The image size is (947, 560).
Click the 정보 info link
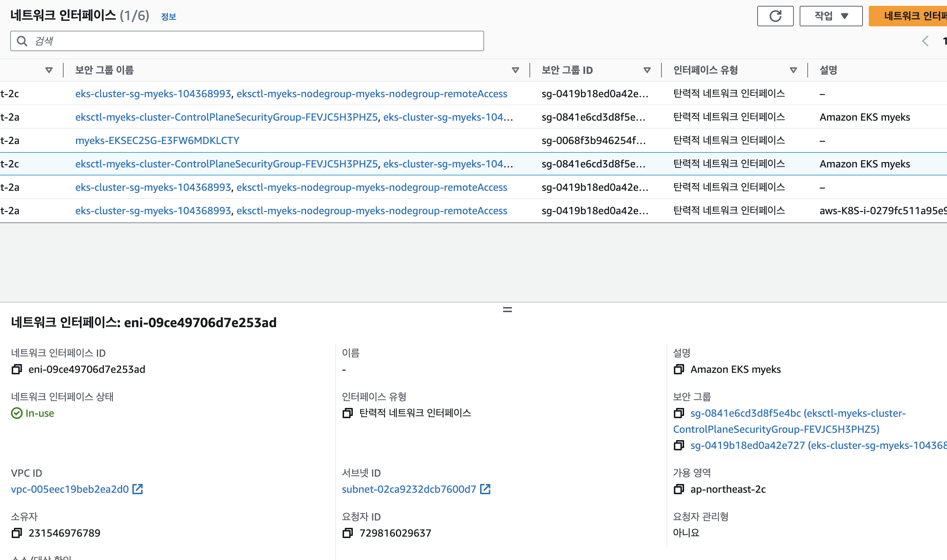tap(168, 16)
